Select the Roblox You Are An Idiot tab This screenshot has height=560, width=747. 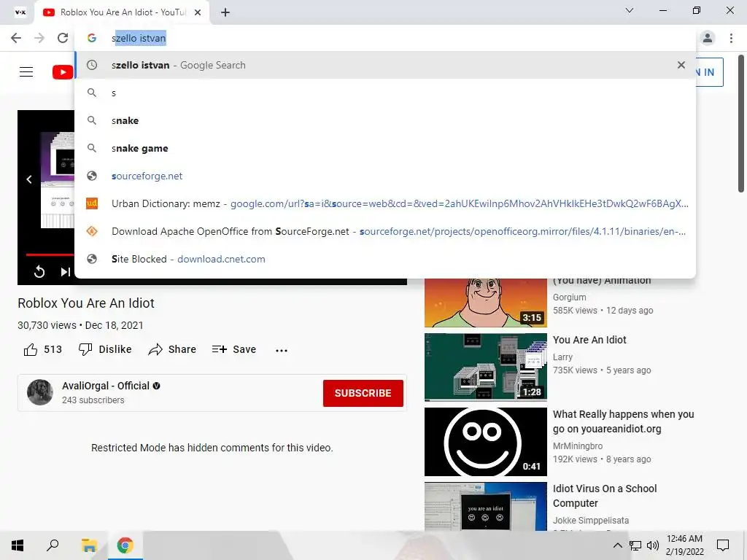point(123,12)
